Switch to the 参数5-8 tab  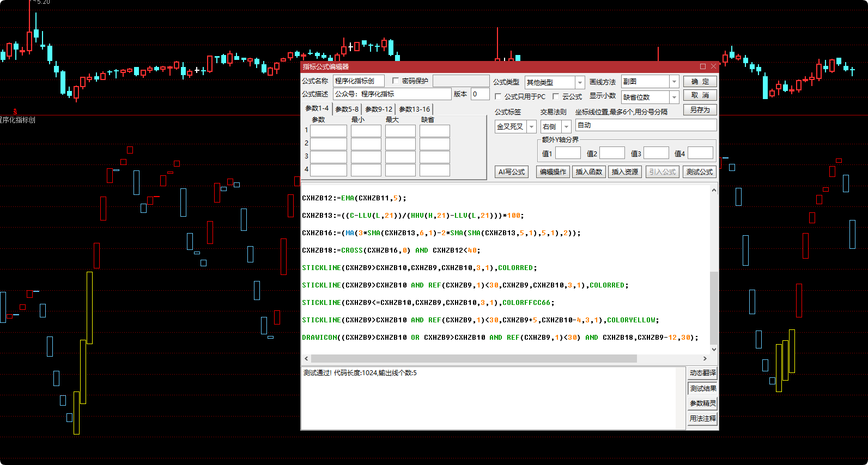[347, 109]
